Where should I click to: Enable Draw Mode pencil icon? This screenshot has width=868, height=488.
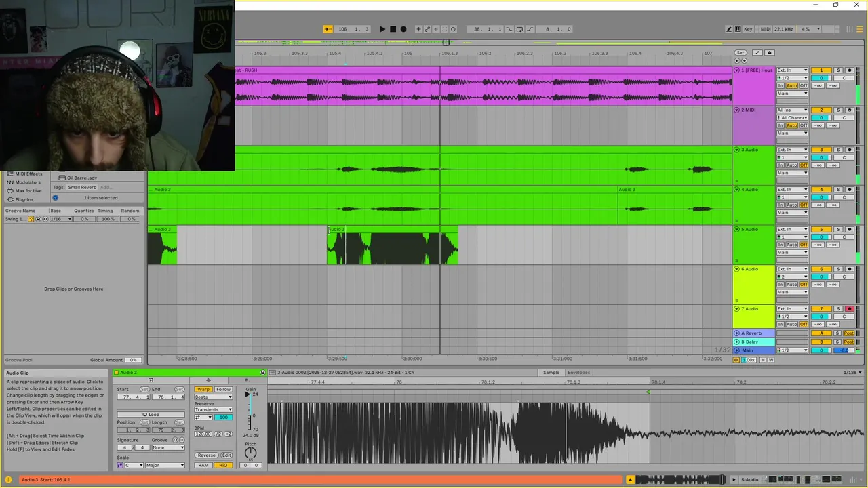pyautogui.click(x=729, y=29)
